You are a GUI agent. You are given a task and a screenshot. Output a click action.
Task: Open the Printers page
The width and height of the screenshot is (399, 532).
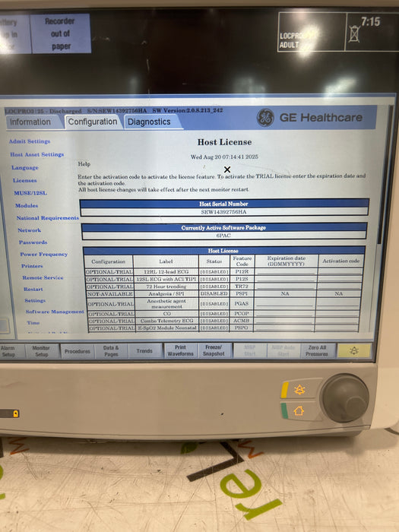[32, 266]
